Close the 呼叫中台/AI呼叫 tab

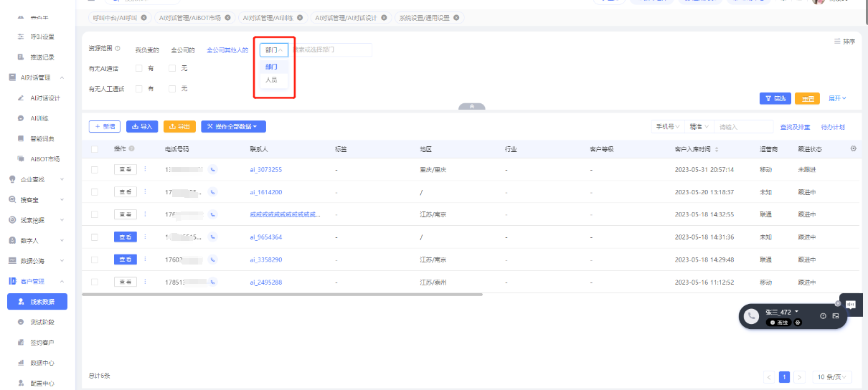(x=144, y=17)
